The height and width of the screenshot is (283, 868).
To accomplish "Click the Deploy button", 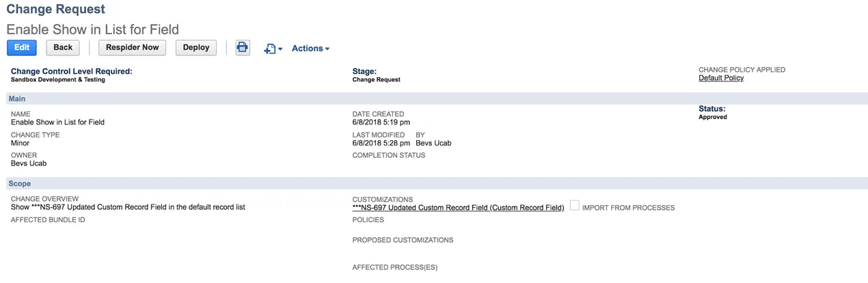I will [x=196, y=48].
